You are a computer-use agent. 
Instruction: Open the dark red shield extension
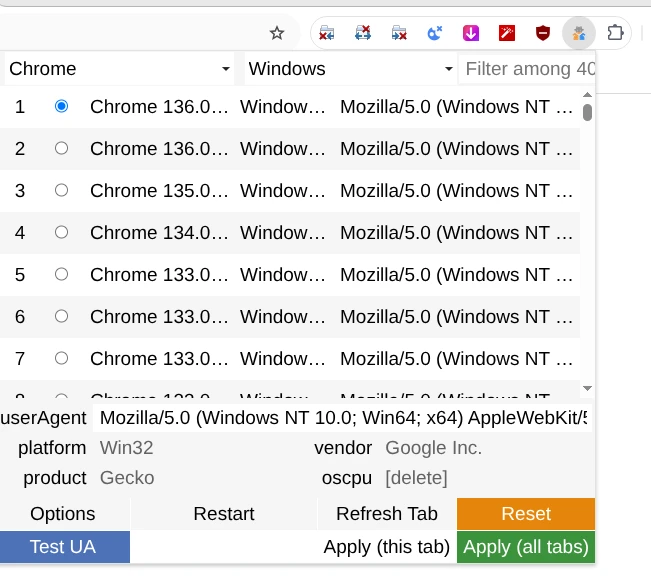pyautogui.click(x=543, y=33)
